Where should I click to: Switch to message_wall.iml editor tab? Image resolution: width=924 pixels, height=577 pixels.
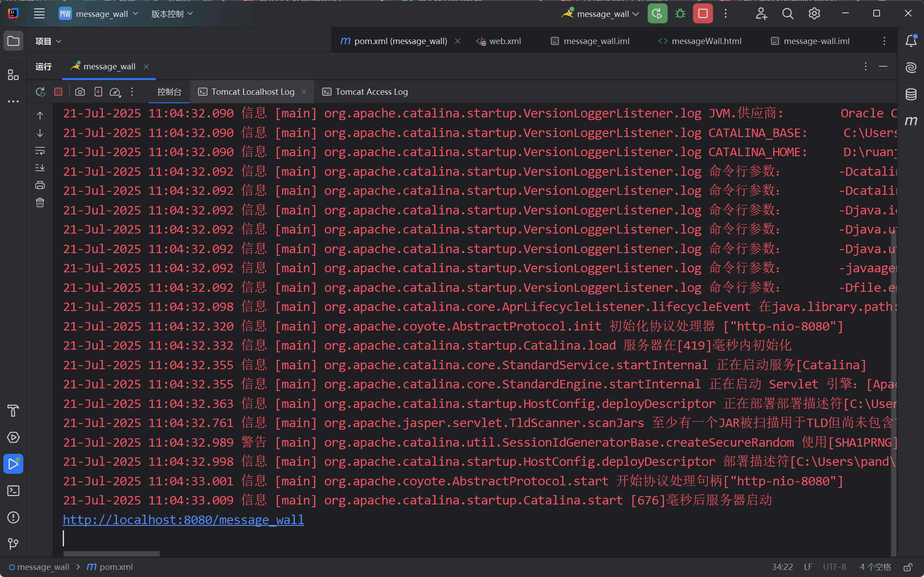click(590, 41)
